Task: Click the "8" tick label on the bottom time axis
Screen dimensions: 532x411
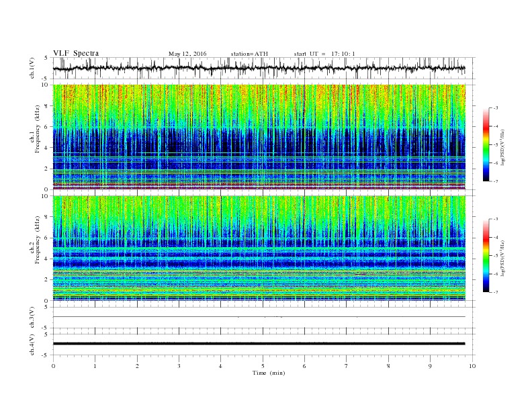Action: point(388,366)
